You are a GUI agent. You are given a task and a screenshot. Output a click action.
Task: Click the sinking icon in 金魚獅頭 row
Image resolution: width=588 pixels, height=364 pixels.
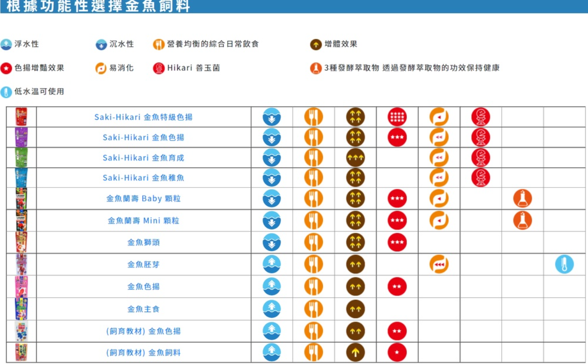pyautogui.click(x=272, y=243)
